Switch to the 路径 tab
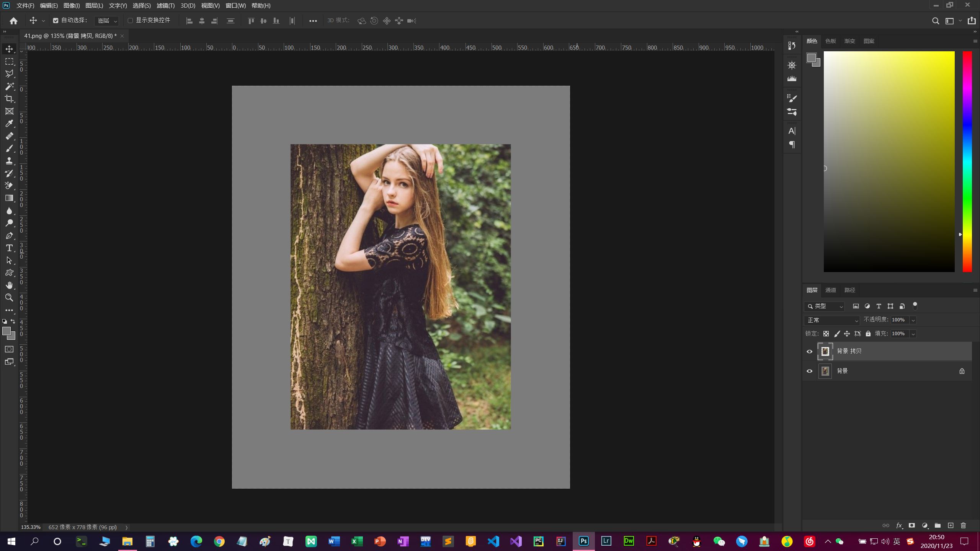The image size is (980, 551). (850, 290)
